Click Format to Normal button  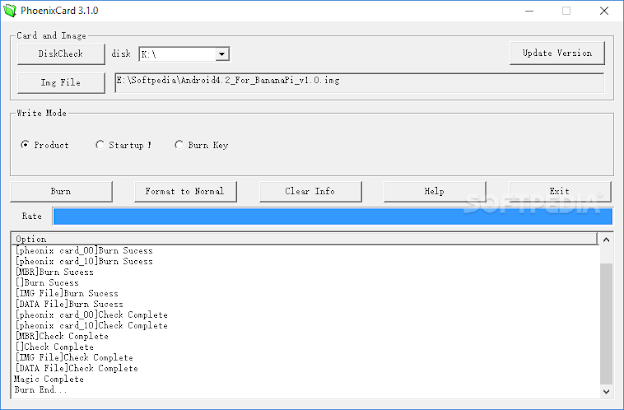click(185, 191)
